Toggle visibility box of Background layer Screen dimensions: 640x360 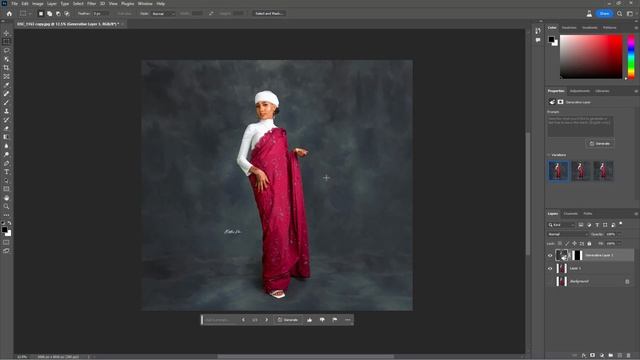tap(550, 282)
